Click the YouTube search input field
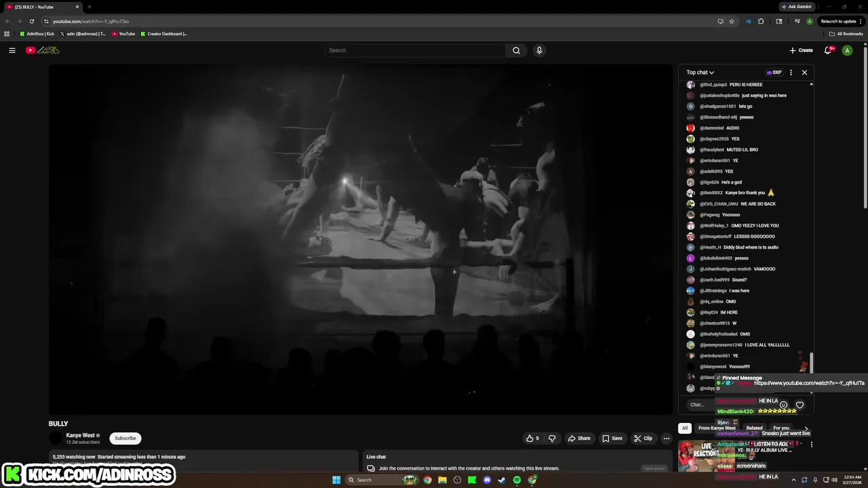This screenshot has width=868, height=488. point(415,50)
